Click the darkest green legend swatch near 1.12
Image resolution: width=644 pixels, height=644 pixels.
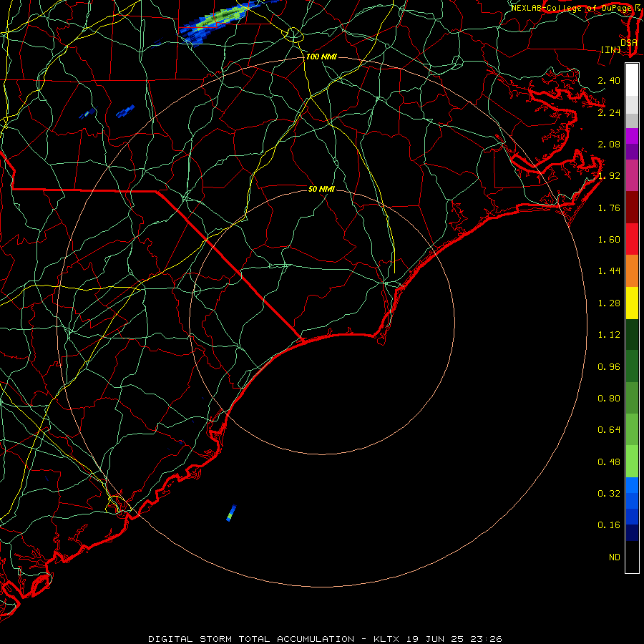pos(632,335)
